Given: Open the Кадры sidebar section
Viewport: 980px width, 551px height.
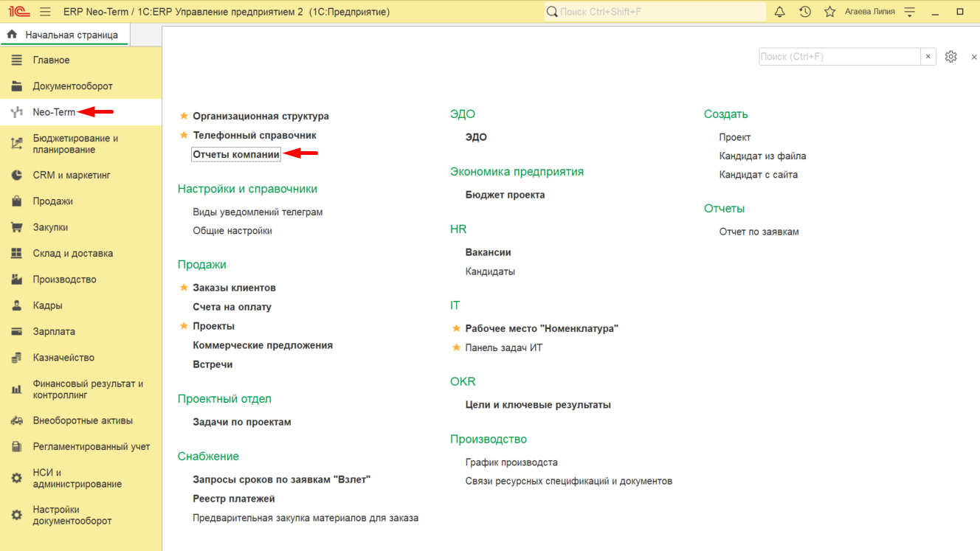Looking at the screenshot, I should click(x=80, y=305).
